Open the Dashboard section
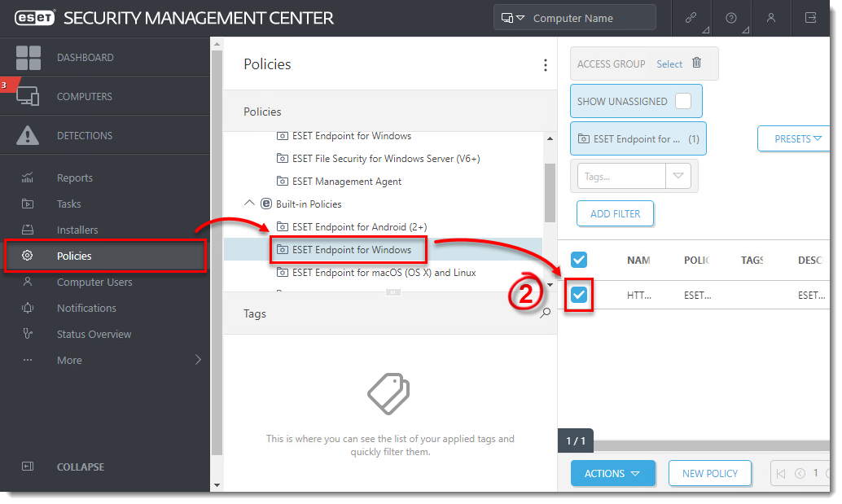 [x=86, y=58]
